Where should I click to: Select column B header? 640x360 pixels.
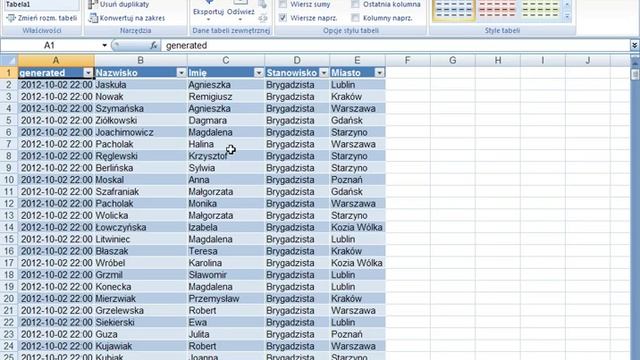pyautogui.click(x=140, y=60)
